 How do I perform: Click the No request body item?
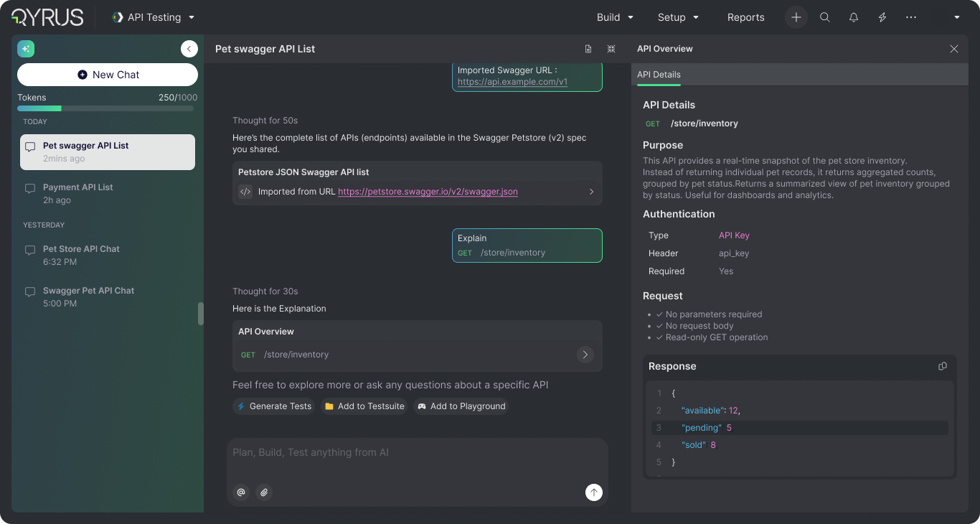pos(694,326)
